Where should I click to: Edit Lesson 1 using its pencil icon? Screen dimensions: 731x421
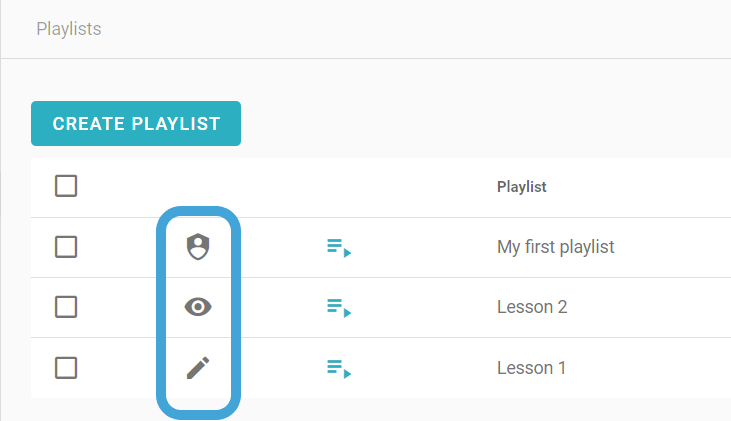(x=198, y=368)
